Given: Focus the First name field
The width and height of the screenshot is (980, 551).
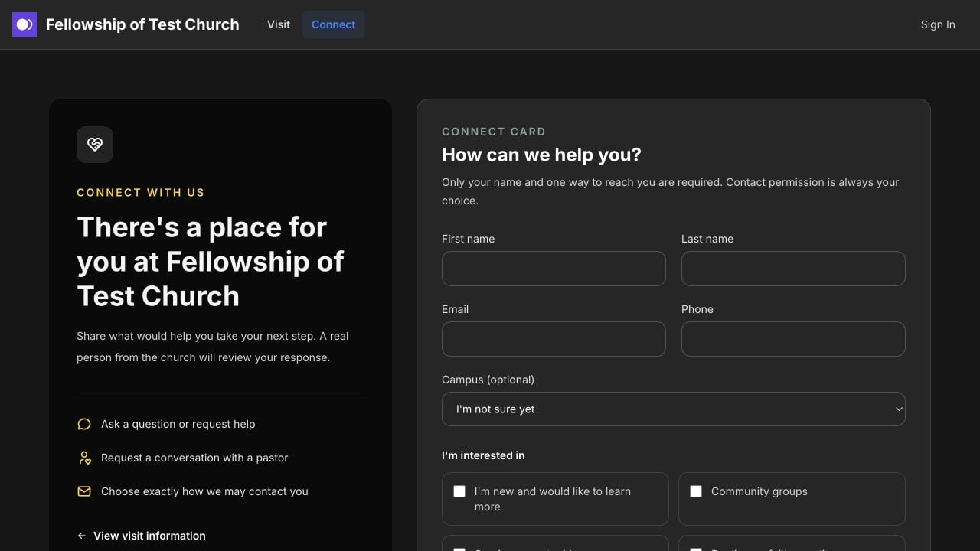Looking at the screenshot, I should 554,269.
